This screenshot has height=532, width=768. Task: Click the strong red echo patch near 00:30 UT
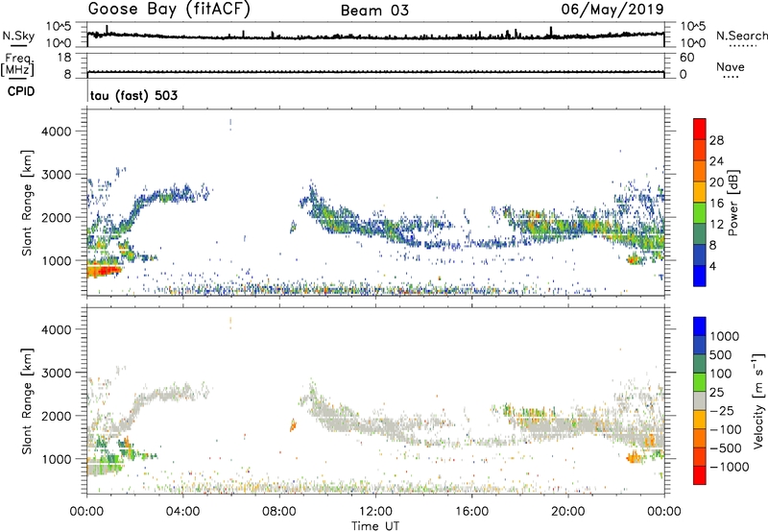pos(103,271)
